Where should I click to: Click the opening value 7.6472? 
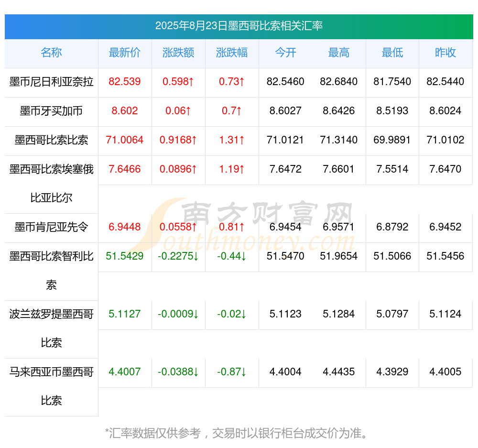point(285,169)
